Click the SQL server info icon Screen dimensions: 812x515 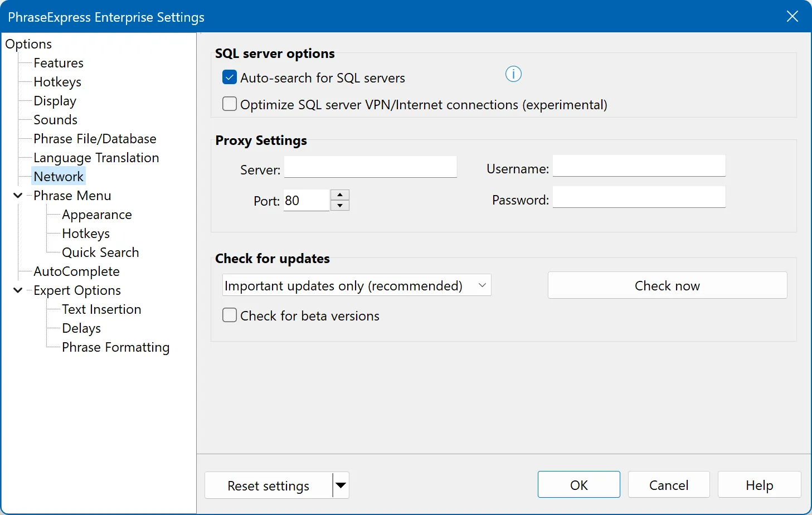[x=513, y=74]
